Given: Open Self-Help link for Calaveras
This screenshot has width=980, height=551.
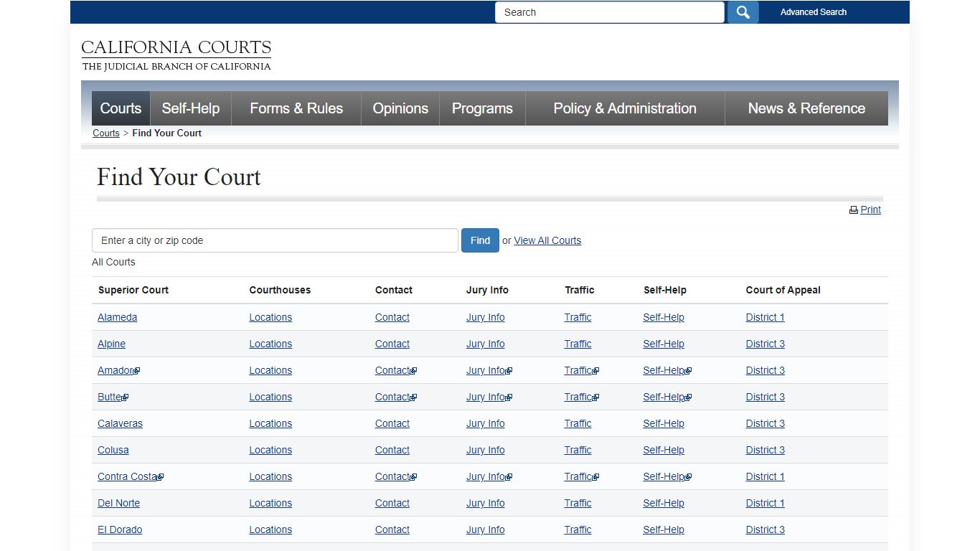Looking at the screenshot, I should click(664, 423).
